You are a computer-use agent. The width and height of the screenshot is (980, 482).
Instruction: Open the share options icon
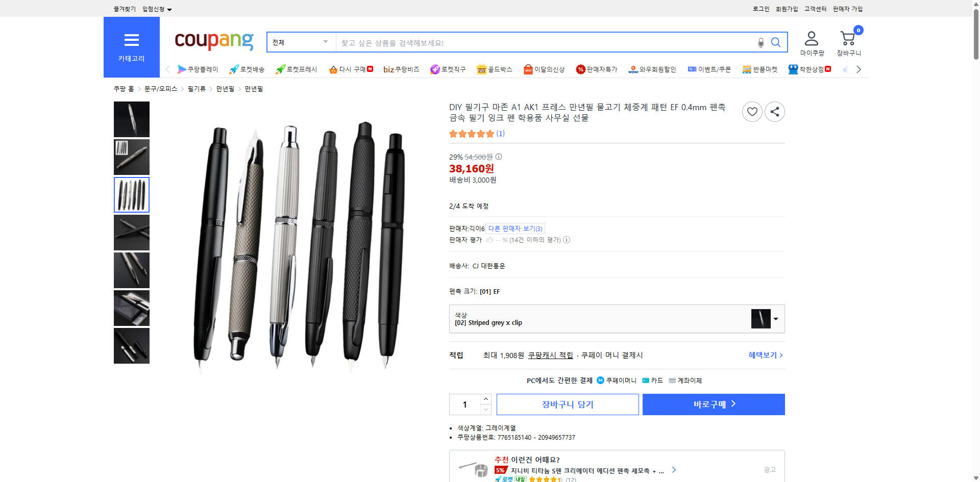click(x=774, y=111)
